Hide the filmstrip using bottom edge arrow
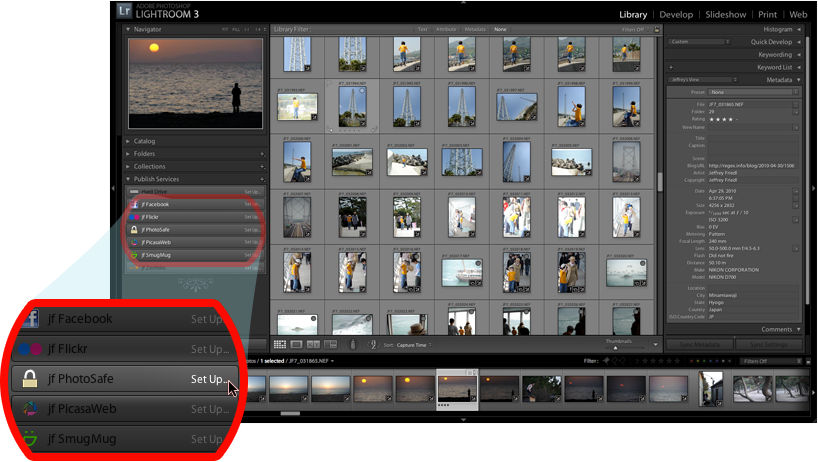 click(x=463, y=419)
